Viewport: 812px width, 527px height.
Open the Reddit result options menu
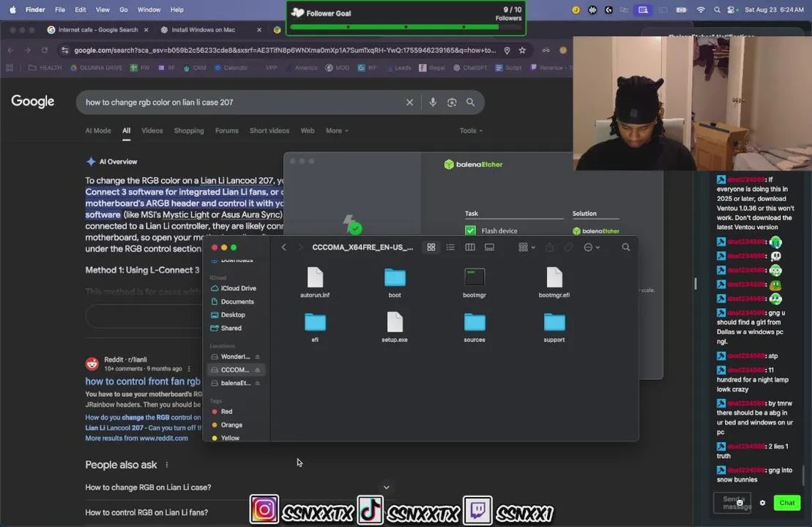coord(188,369)
